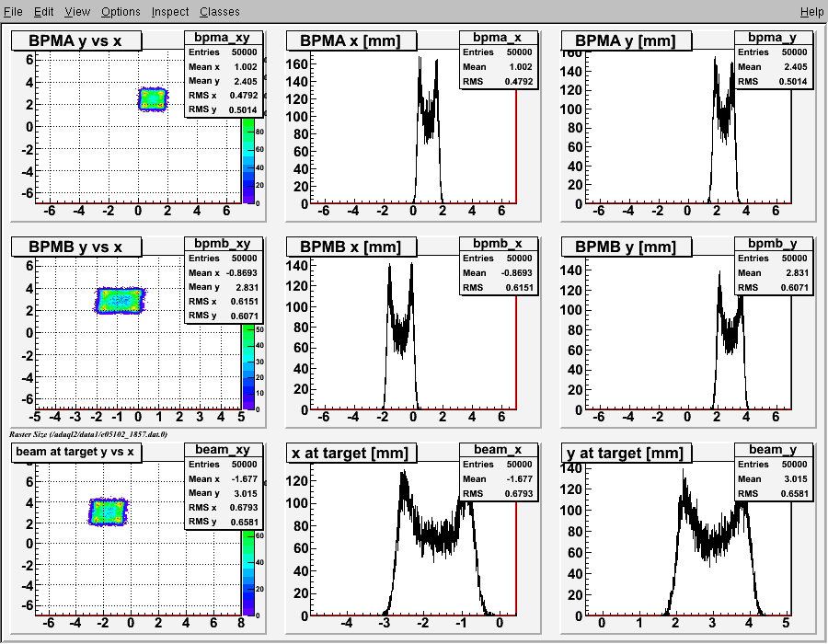Click RMS 0.6581 in beam_y stats
828x644 pixels.
click(773, 493)
